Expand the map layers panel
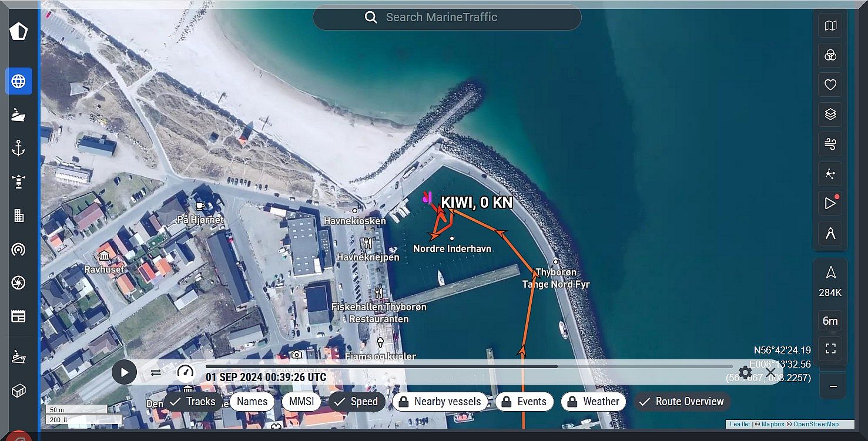The width and height of the screenshot is (868, 441). tap(830, 114)
